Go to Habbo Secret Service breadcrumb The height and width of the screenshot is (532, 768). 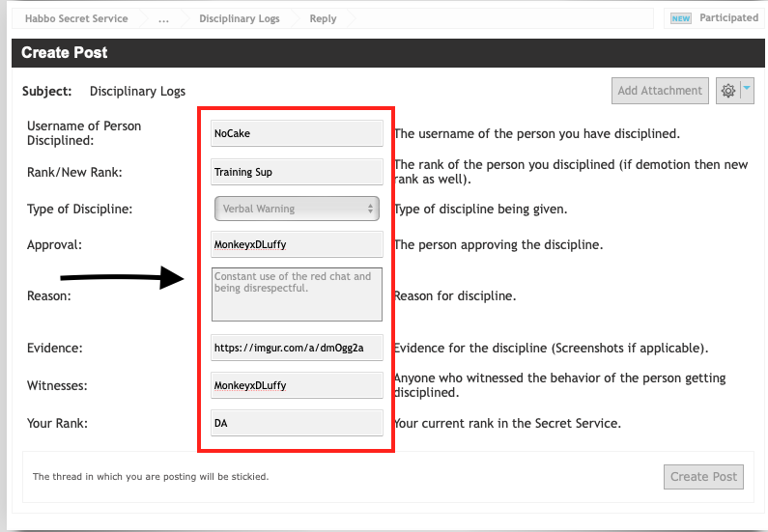(x=76, y=18)
